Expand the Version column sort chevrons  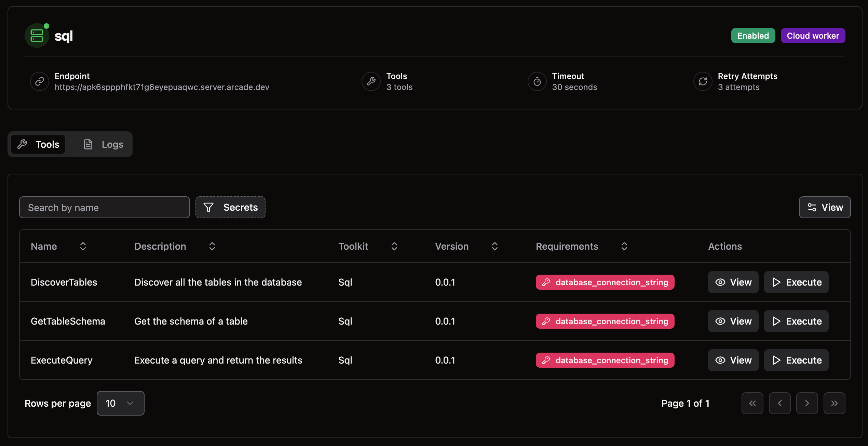[x=494, y=246]
